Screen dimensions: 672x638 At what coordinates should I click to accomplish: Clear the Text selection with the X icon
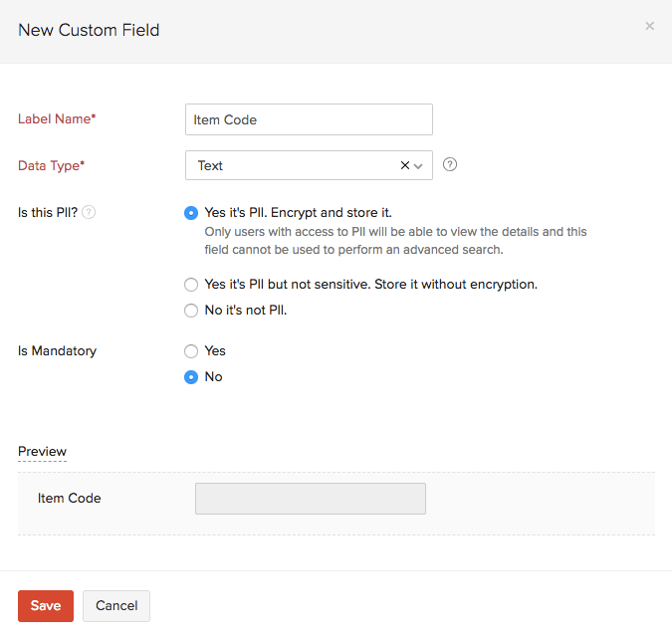[x=404, y=165]
